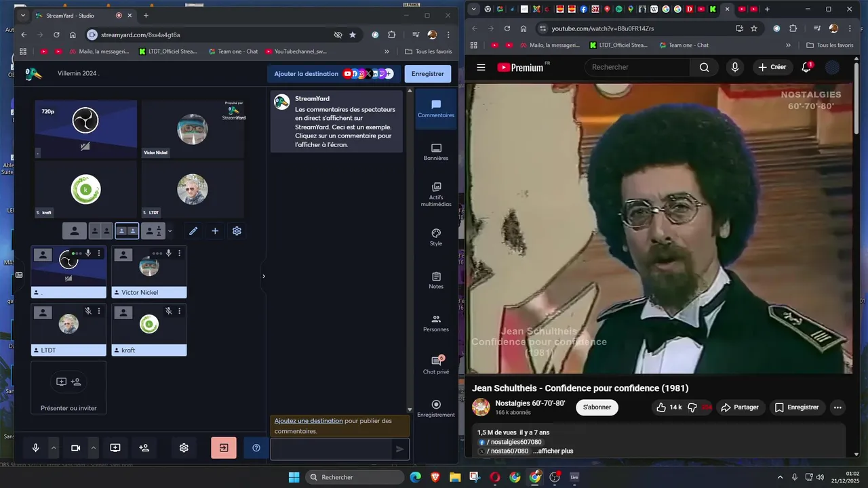Click YouTube voice search microphone
Viewport: 868px width, 488px height.
point(735,67)
